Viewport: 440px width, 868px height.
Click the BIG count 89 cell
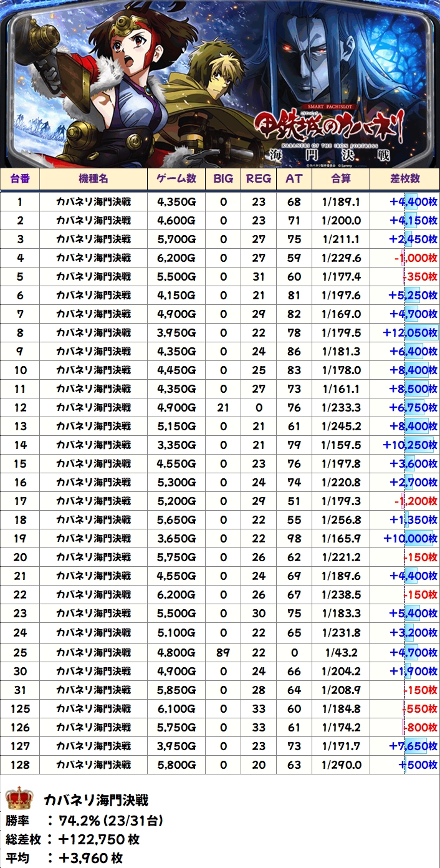pos(223,652)
